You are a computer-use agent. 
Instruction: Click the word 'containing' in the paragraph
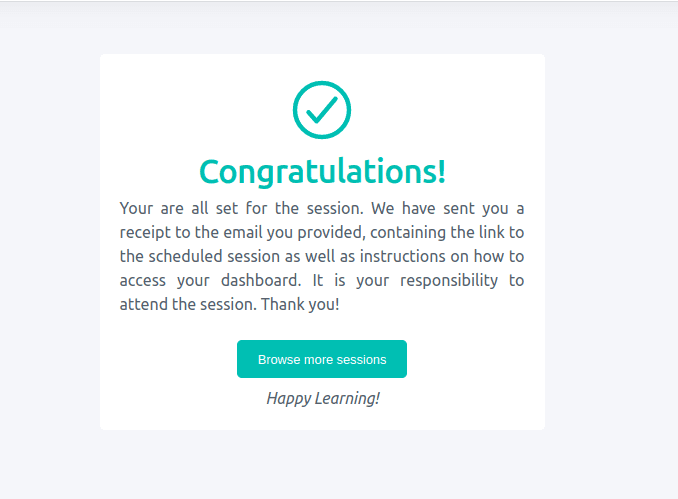click(407, 233)
